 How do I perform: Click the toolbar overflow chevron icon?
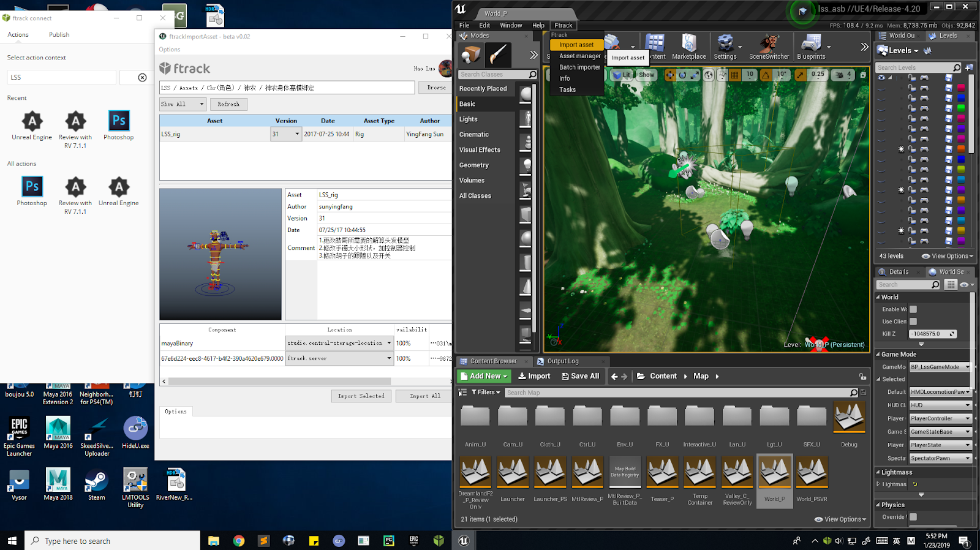(864, 47)
